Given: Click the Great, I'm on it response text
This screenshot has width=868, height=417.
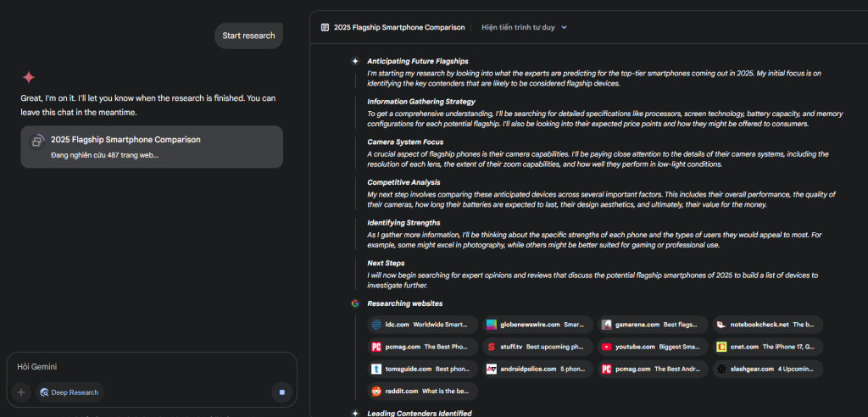Looking at the screenshot, I should click(x=148, y=105).
